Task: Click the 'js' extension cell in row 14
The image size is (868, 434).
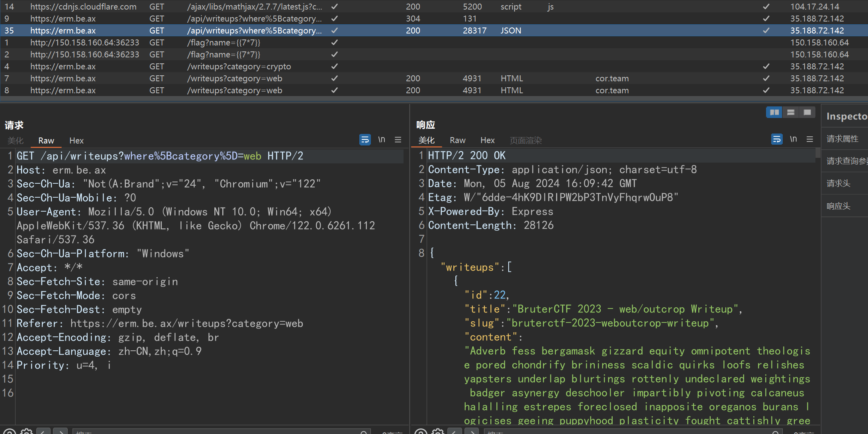Action: pyautogui.click(x=550, y=7)
